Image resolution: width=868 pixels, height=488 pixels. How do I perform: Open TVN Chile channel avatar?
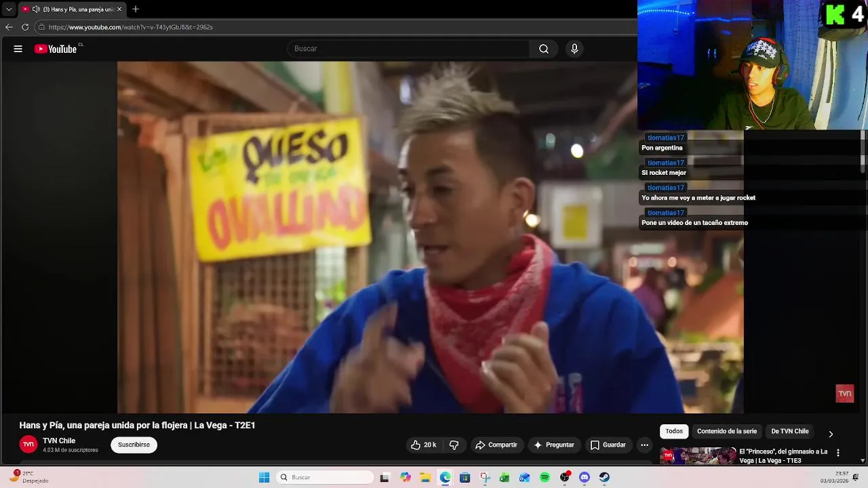[x=28, y=445]
